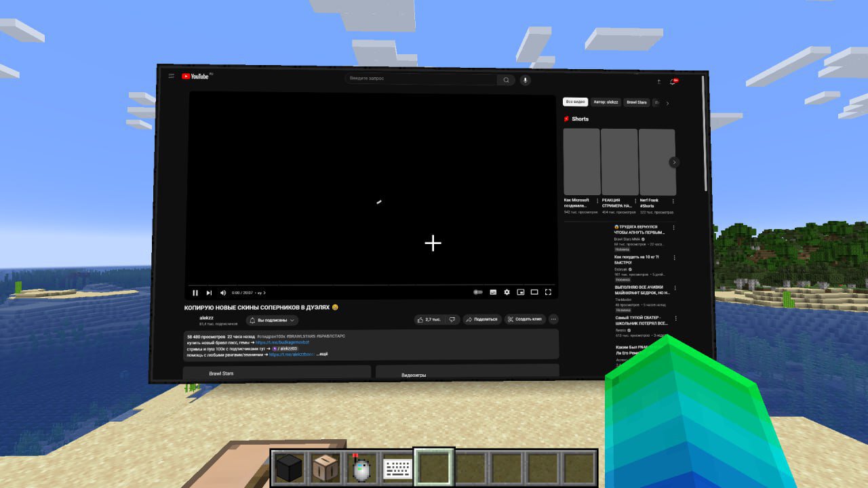
Task: Expand the description with ...ещё
Action: click(x=323, y=354)
